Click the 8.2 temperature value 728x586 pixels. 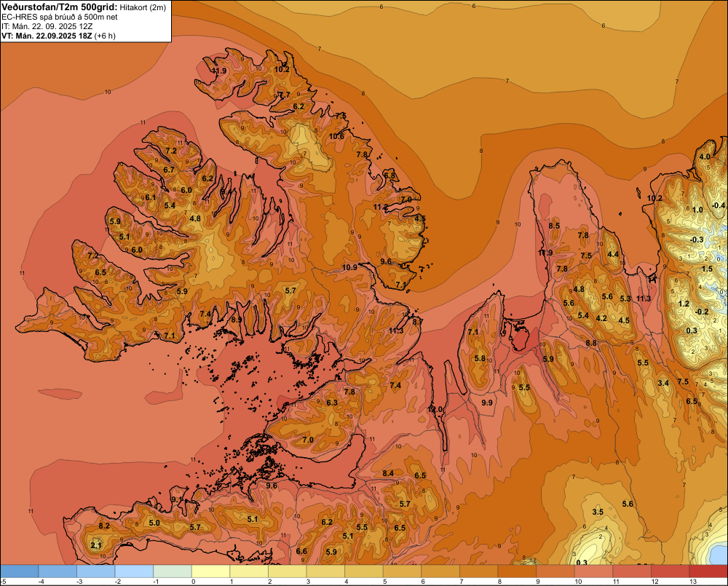[104, 526]
